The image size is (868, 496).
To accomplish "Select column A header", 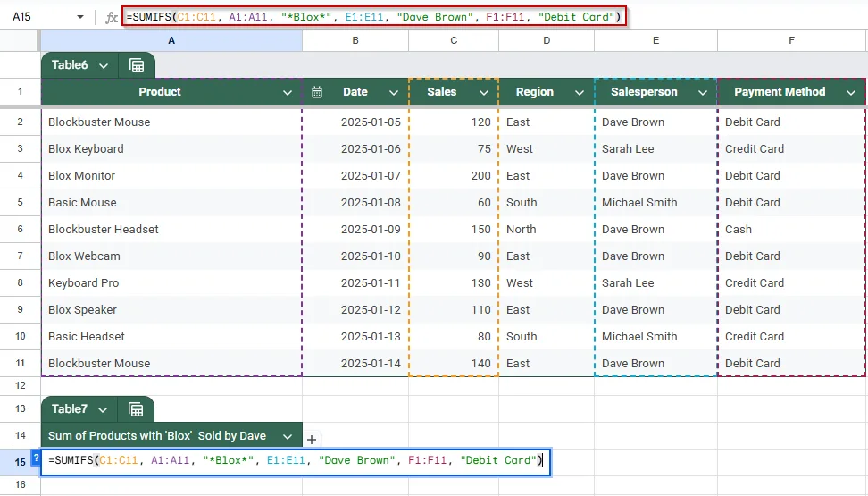I will pos(171,40).
